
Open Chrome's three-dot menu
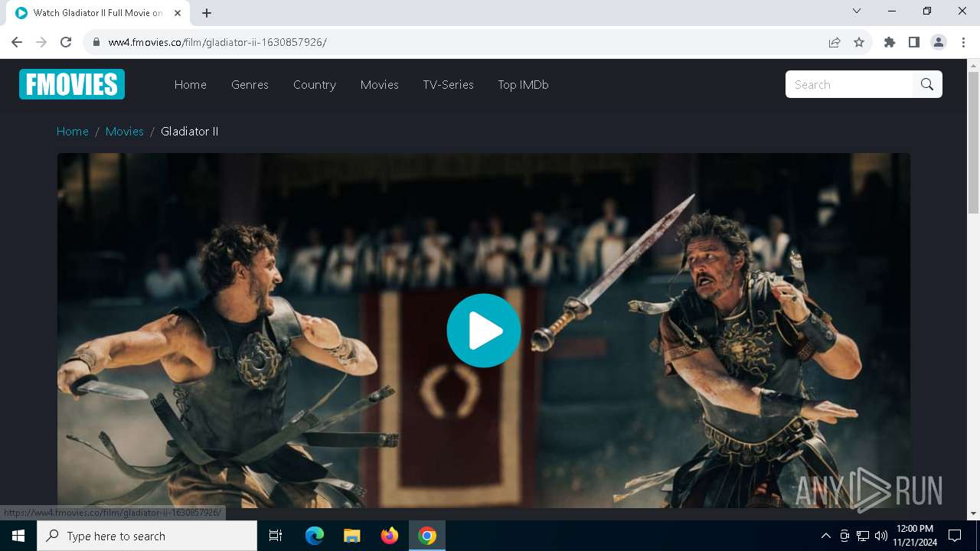click(963, 42)
